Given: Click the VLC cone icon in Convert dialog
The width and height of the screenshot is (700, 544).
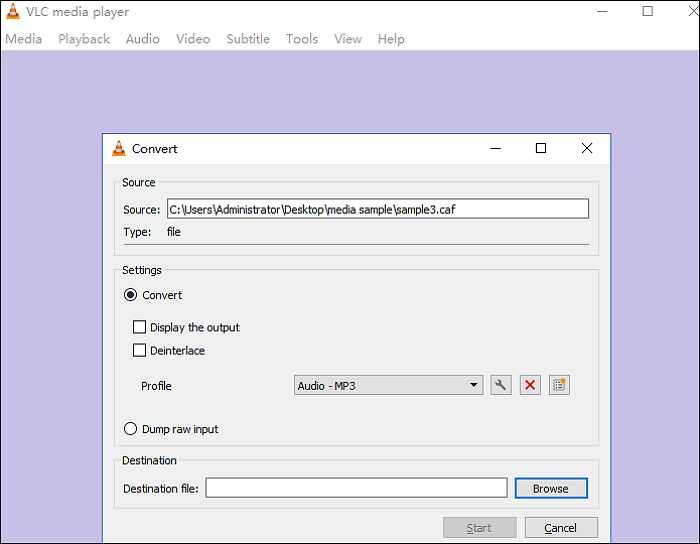Looking at the screenshot, I should pos(119,149).
